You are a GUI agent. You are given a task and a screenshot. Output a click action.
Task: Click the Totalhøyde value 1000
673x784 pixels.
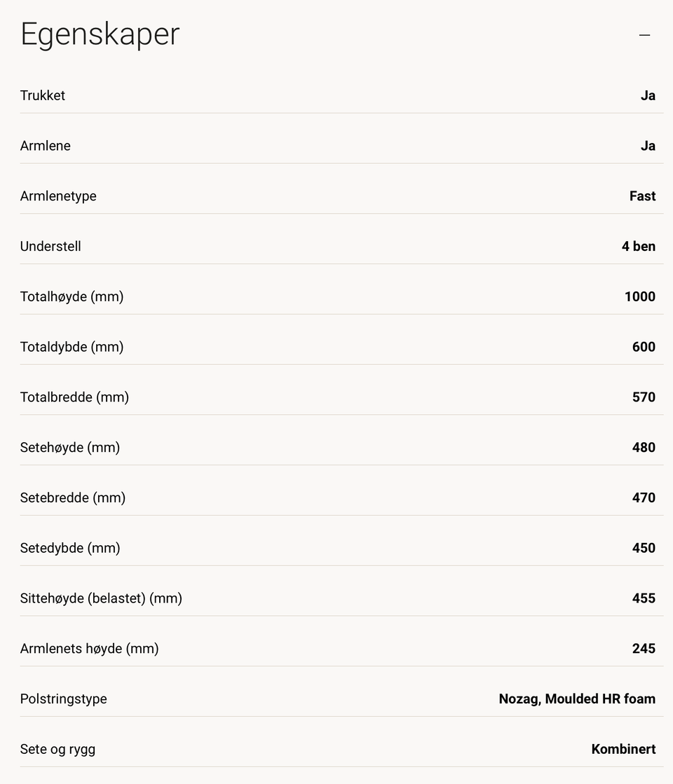pos(640,296)
